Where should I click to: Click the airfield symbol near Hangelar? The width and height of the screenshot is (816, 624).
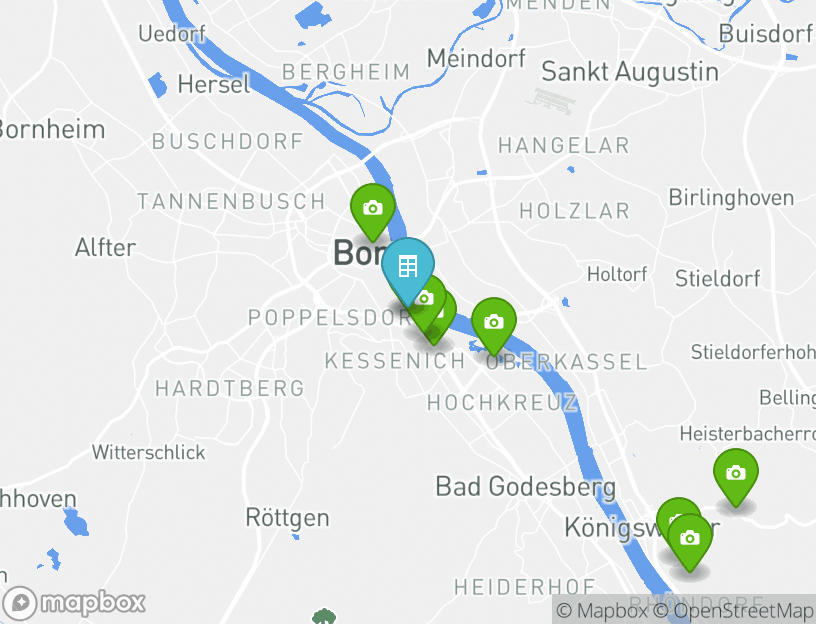click(551, 100)
